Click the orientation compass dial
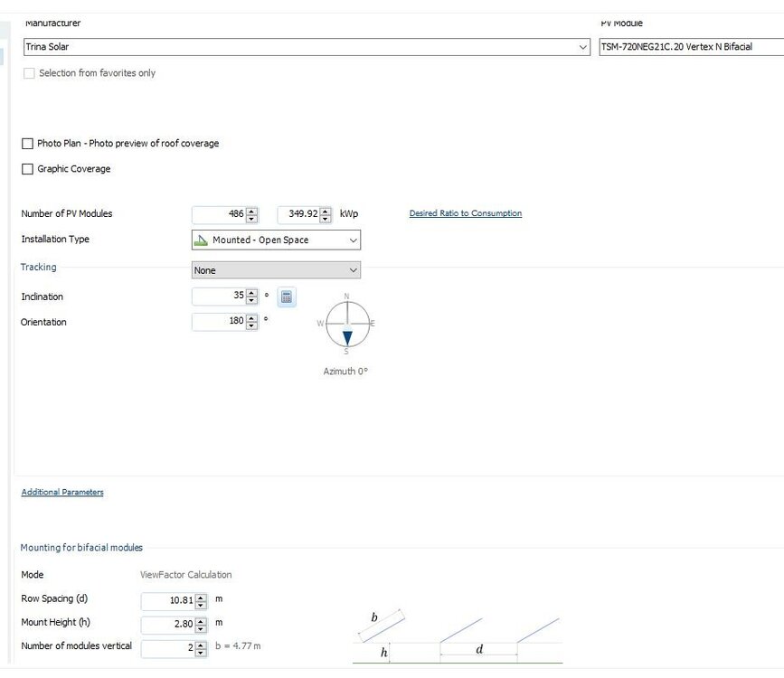784x678 pixels. pos(347,324)
